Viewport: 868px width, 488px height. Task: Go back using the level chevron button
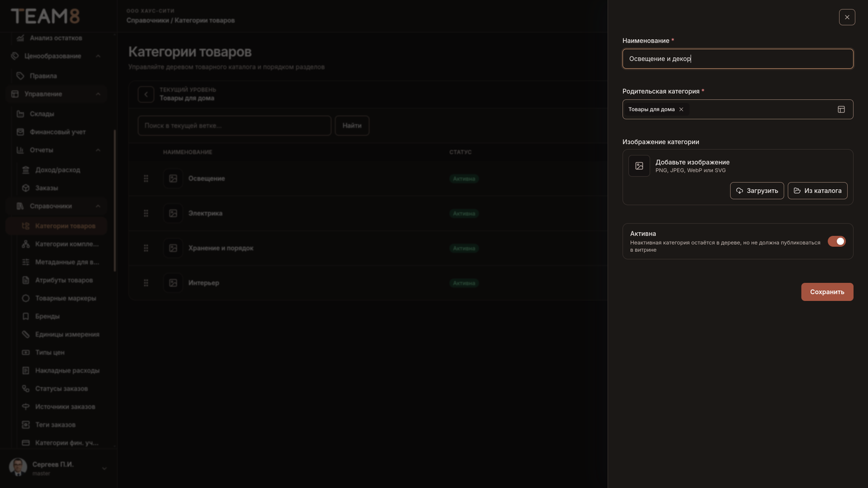[x=146, y=95]
